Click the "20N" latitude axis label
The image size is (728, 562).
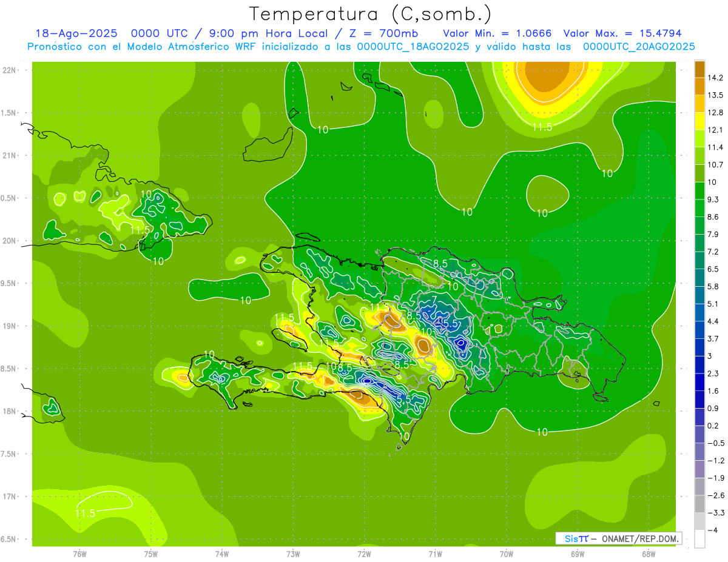9,241
